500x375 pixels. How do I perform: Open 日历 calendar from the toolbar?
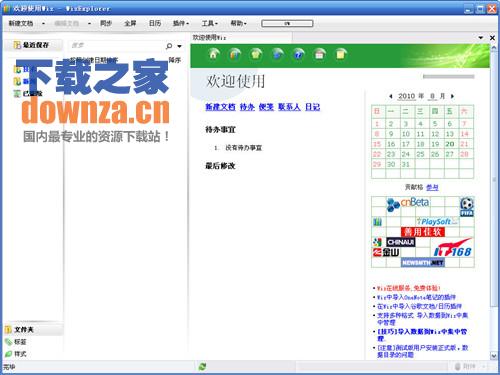coord(155,23)
